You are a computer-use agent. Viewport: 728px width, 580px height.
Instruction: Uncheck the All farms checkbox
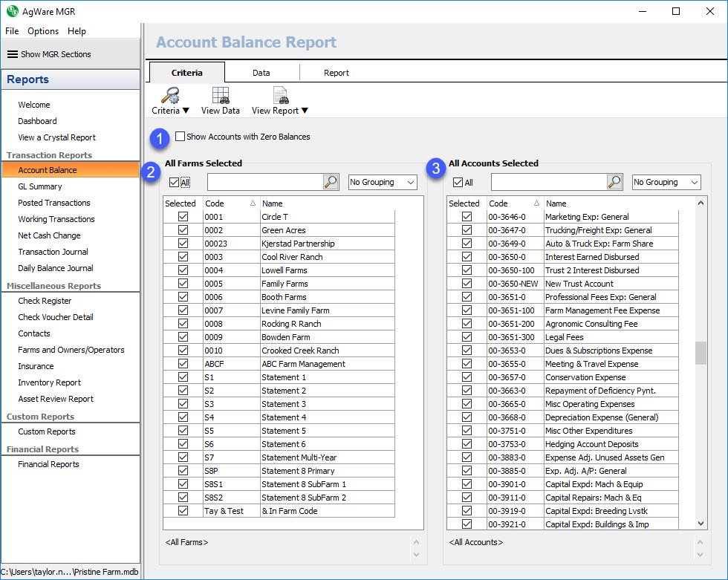[174, 183]
